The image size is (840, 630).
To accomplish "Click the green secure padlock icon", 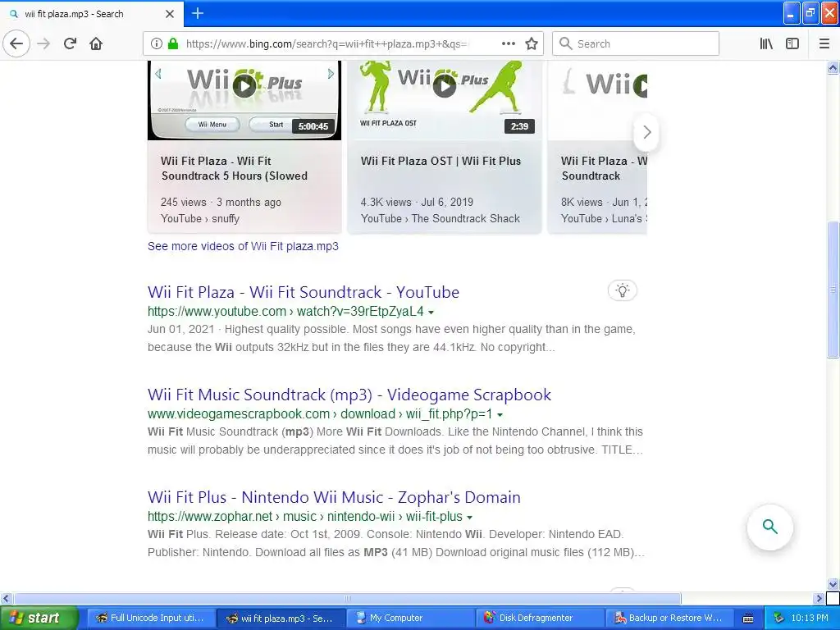I will (x=173, y=43).
